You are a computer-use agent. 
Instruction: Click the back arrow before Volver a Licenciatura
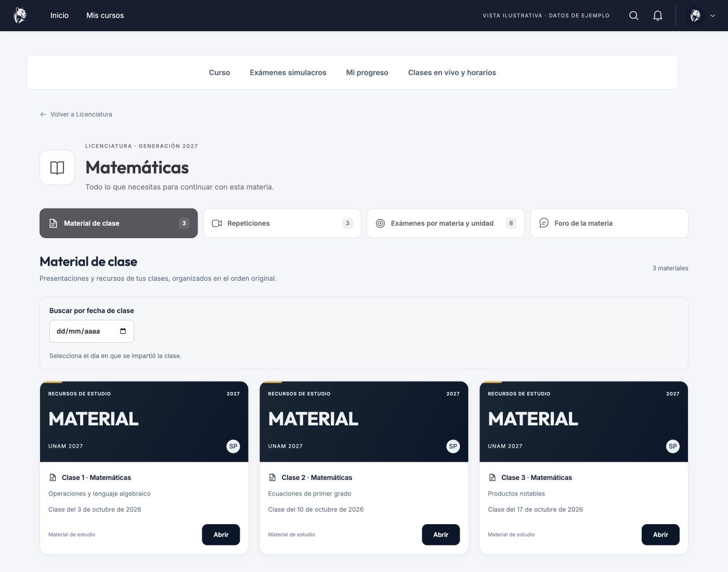click(43, 114)
